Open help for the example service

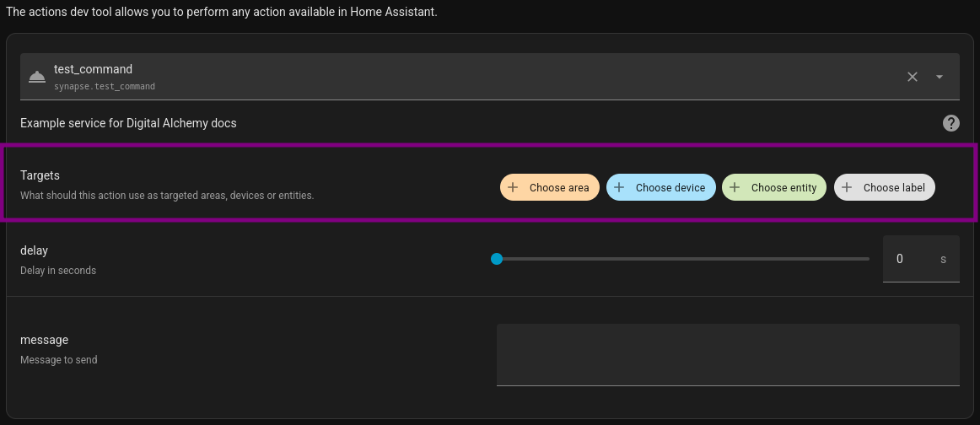point(950,123)
